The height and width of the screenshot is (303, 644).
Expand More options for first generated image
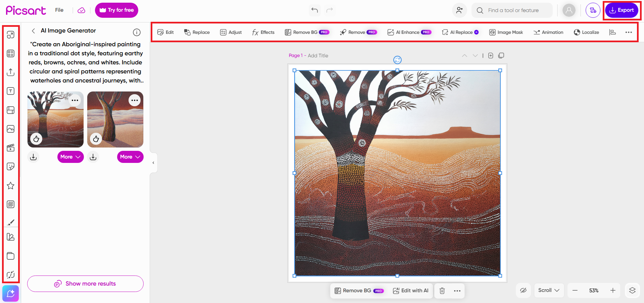click(x=70, y=157)
